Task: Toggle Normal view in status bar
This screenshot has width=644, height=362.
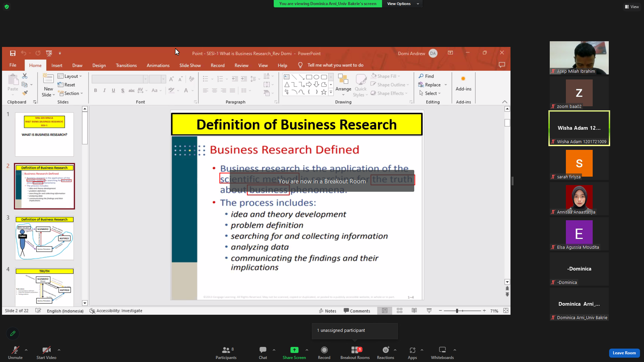Action: [x=385, y=311]
